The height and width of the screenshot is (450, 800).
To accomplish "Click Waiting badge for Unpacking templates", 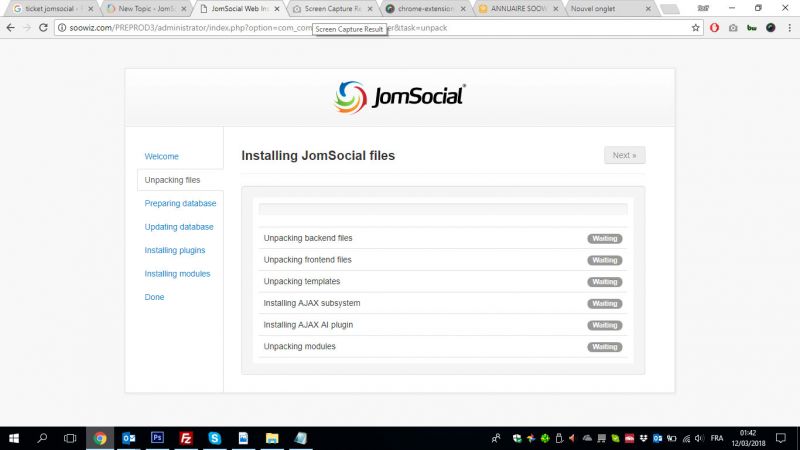I will pyautogui.click(x=605, y=282).
